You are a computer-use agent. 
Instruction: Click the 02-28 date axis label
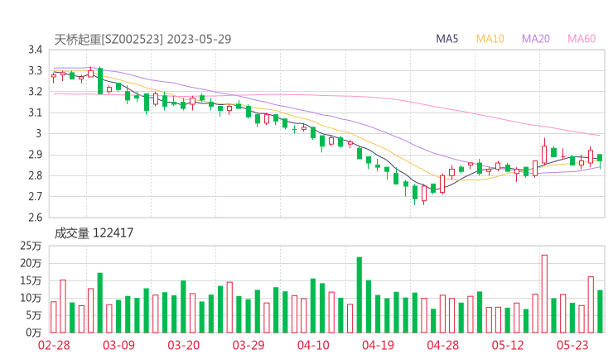click(x=54, y=345)
